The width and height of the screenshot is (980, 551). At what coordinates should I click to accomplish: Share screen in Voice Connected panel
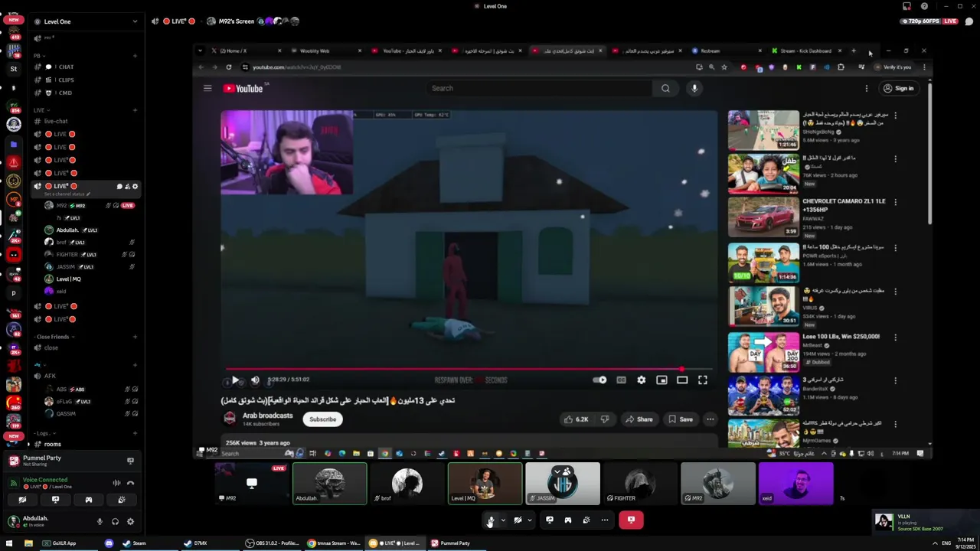point(55,500)
